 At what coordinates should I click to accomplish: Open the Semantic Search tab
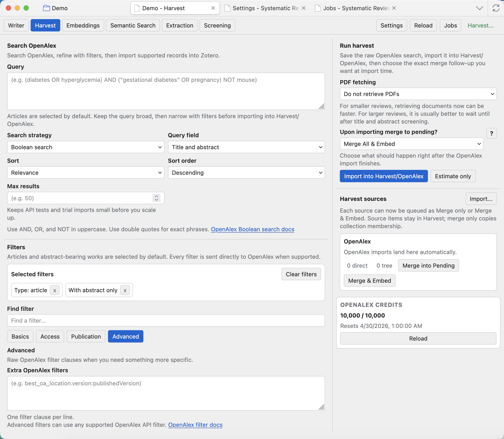(133, 25)
